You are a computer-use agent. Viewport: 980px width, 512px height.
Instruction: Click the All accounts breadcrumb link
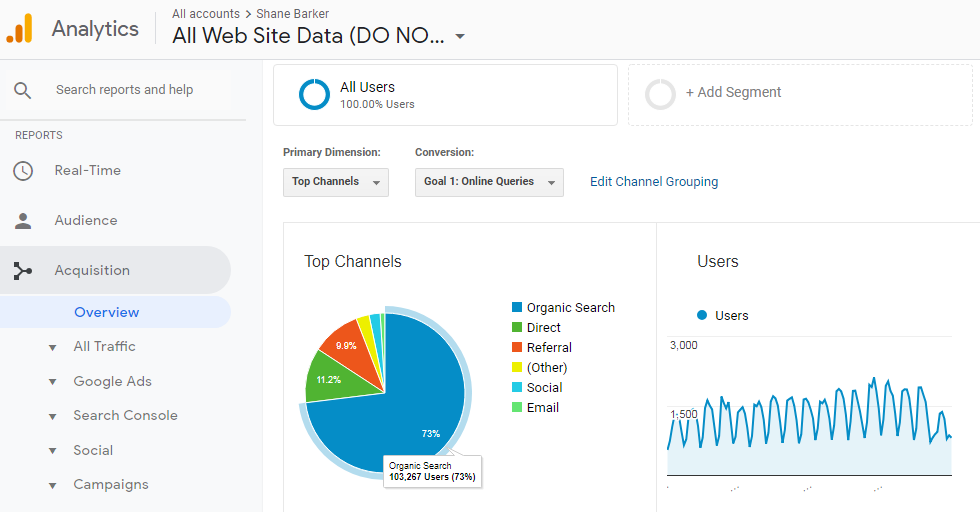[205, 14]
